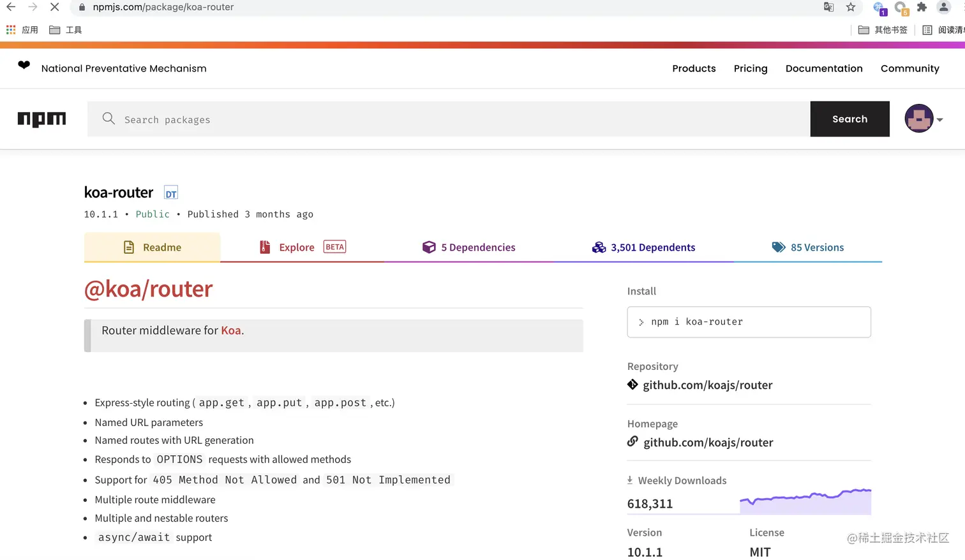Open the Homepage github.com/koajs/router link
Screen dimensions: 965x560
(708, 442)
